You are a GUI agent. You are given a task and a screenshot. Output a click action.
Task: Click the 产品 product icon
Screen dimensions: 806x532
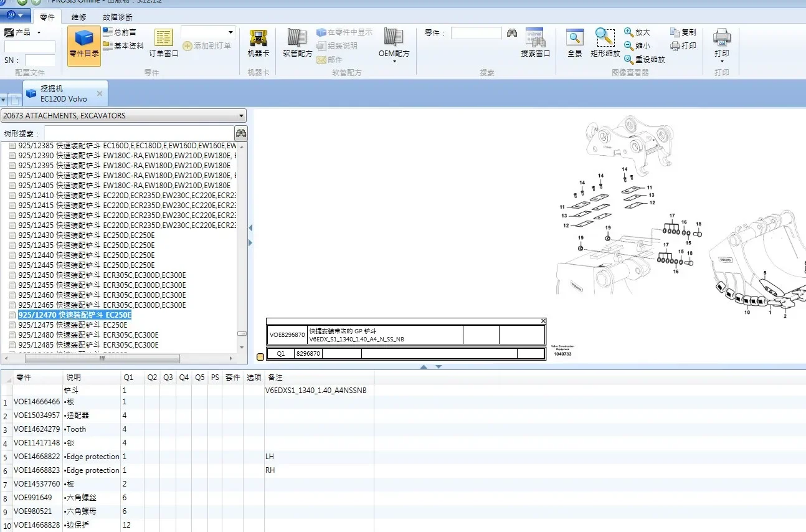tap(9, 32)
